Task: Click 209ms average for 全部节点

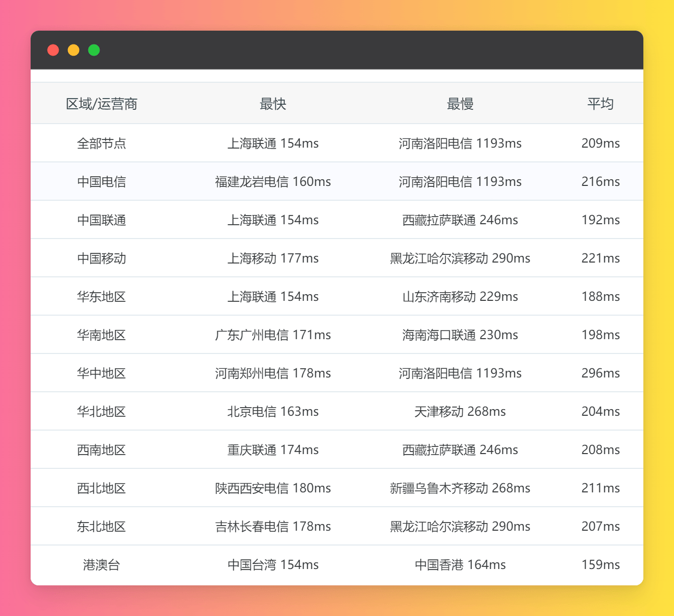Action: pyautogui.click(x=600, y=144)
